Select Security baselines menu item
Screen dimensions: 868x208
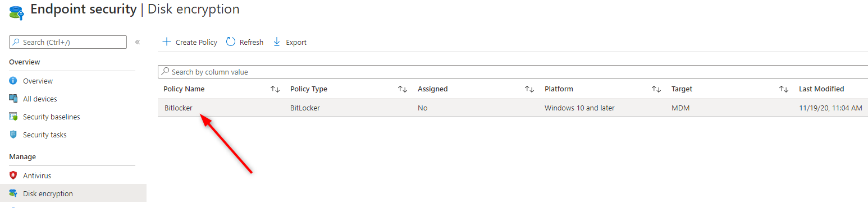pyautogui.click(x=52, y=117)
